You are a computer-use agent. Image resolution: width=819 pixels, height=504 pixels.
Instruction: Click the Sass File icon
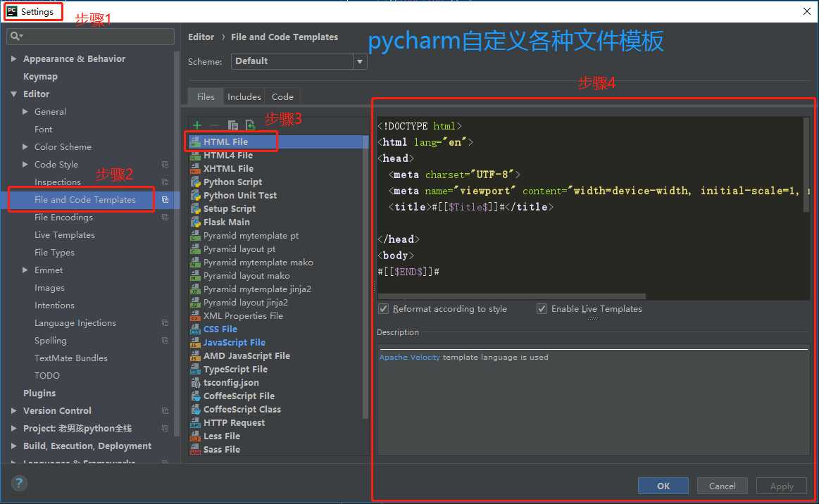tap(195, 450)
